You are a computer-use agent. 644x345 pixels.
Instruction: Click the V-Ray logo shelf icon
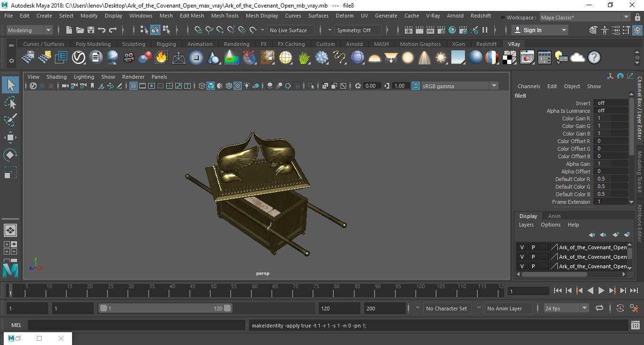pos(79,58)
